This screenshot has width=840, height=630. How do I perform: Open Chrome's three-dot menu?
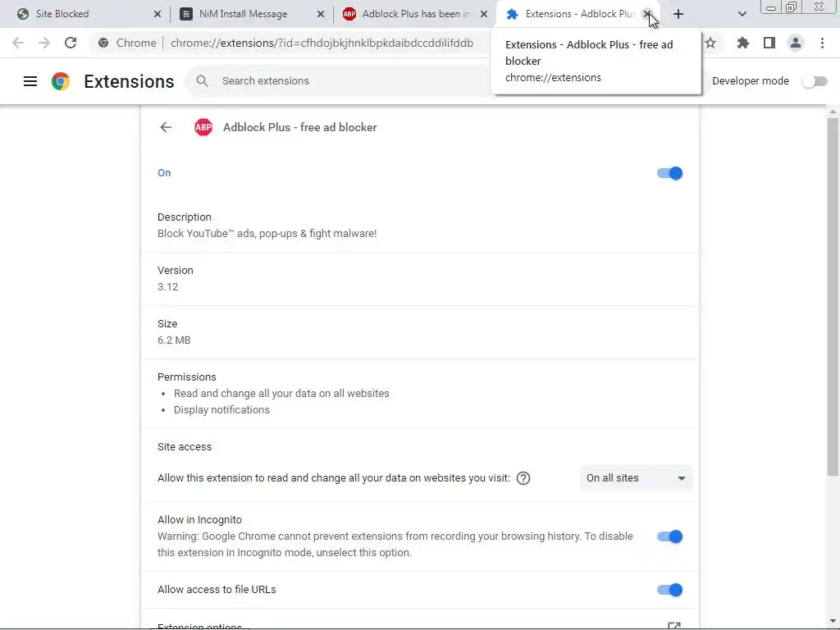click(x=822, y=43)
